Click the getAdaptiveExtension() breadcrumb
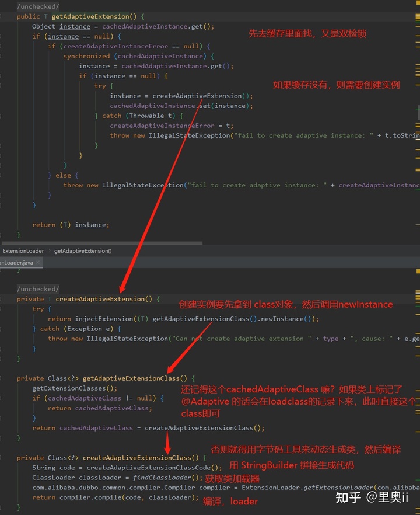The width and height of the screenshot is (420, 515). click(x=83, y=251)
